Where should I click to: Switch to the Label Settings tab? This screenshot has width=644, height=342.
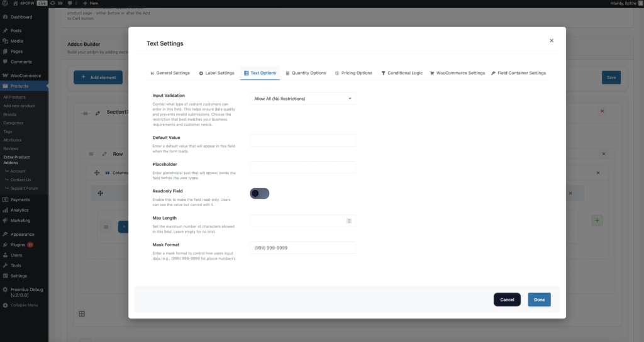coord(216,73)
